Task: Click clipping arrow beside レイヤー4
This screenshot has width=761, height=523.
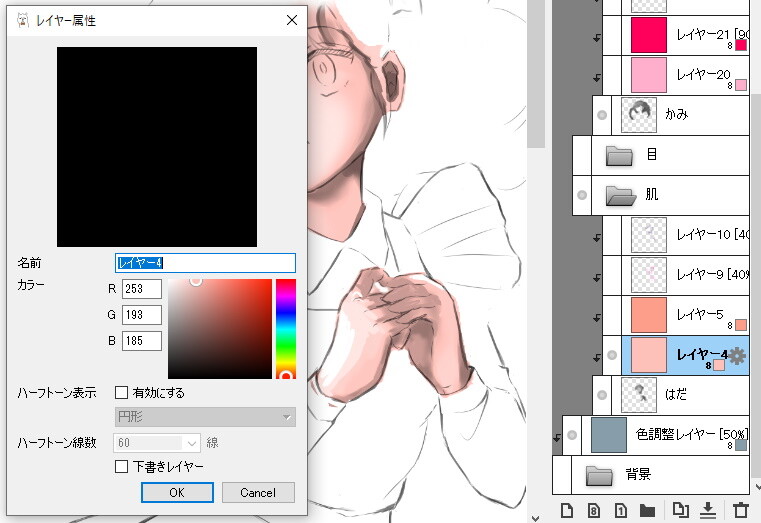Action: tap(596, 358)
